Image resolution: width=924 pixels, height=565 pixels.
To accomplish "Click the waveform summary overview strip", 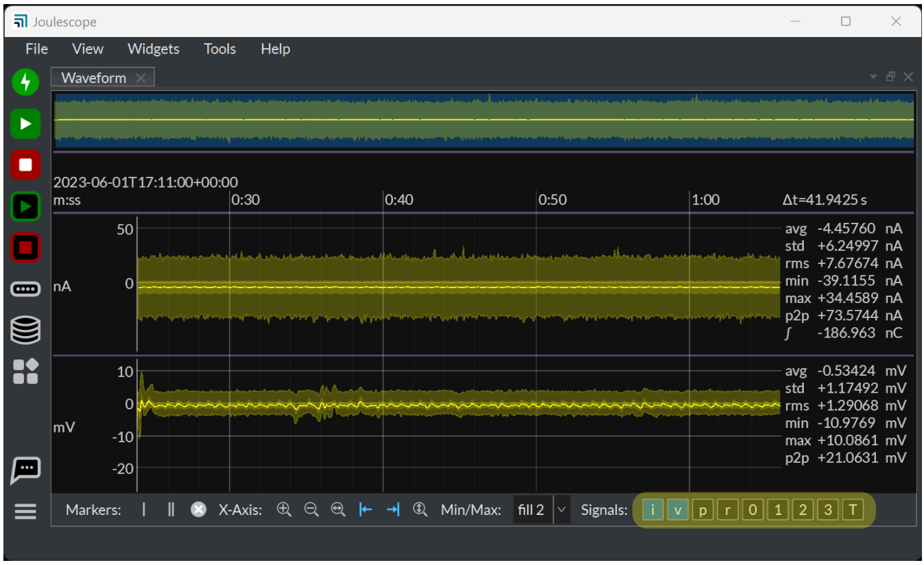I will coord(484,121).
